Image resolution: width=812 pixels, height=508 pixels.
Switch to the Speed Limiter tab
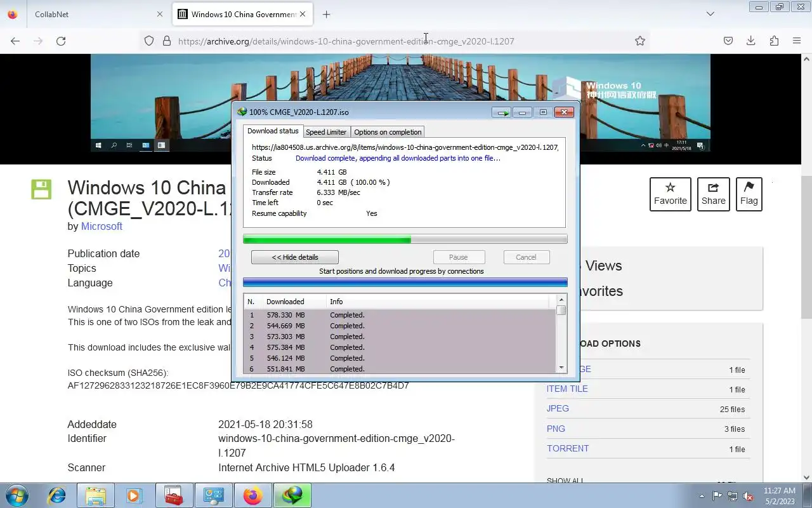point(326,132)
